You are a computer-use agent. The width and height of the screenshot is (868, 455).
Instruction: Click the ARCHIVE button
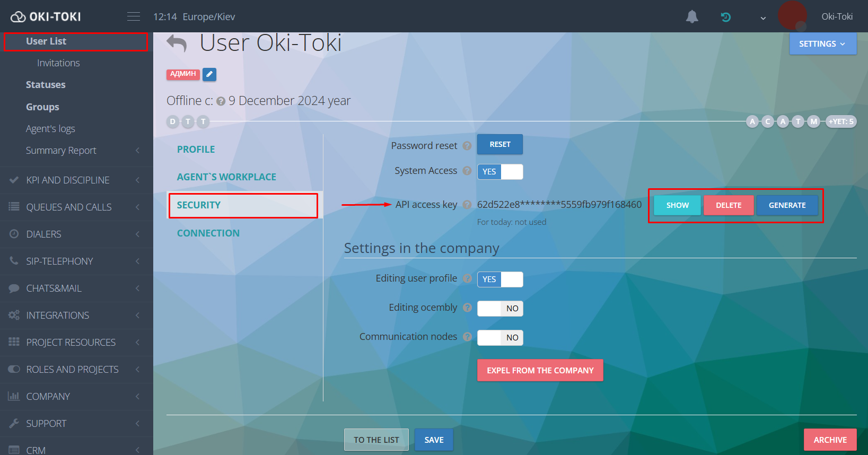830,440
